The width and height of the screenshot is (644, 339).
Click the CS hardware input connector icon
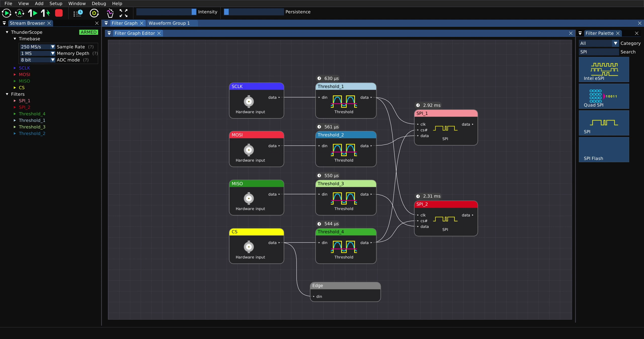tap(249, 247)
